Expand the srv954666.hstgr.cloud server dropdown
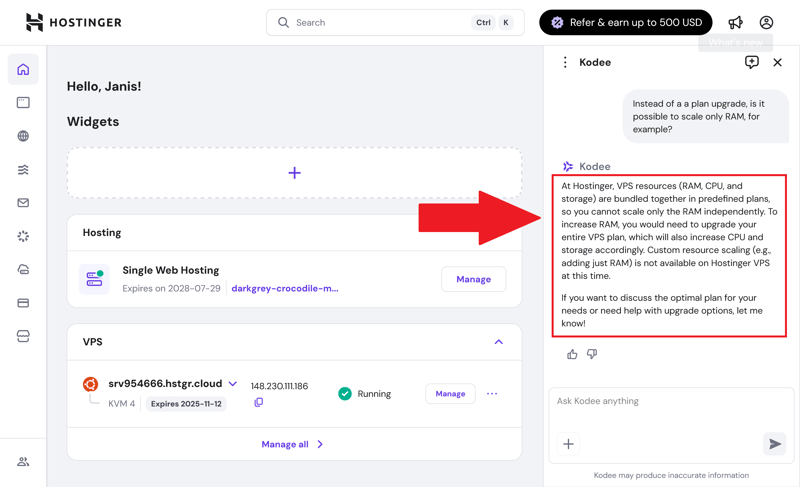This screenshot has height=487, width=800. [x=233, y=384]
